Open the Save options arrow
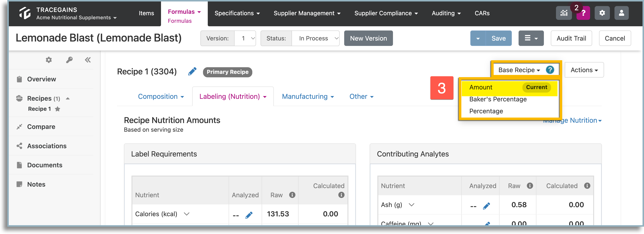 pyautogui.click(x=478, y=38)
